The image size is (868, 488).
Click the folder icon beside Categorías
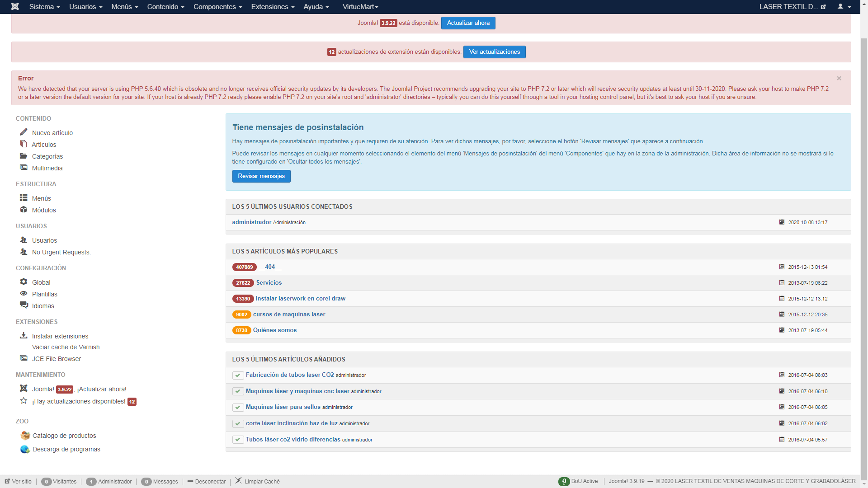tap(24, 155)
